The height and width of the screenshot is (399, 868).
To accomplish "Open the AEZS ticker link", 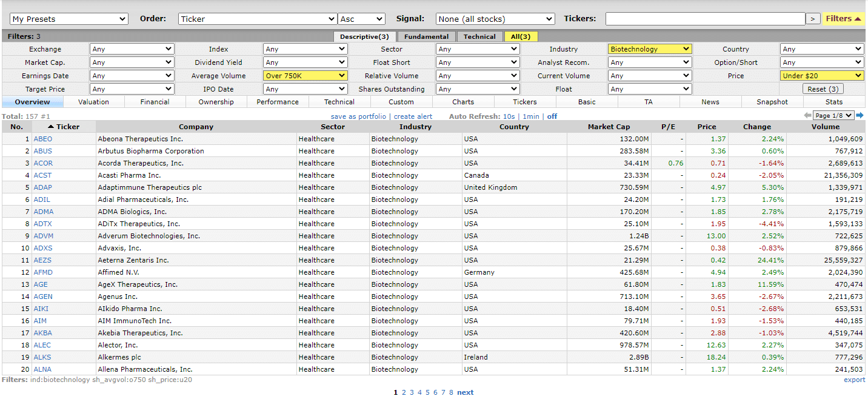I will coord(42,260).
